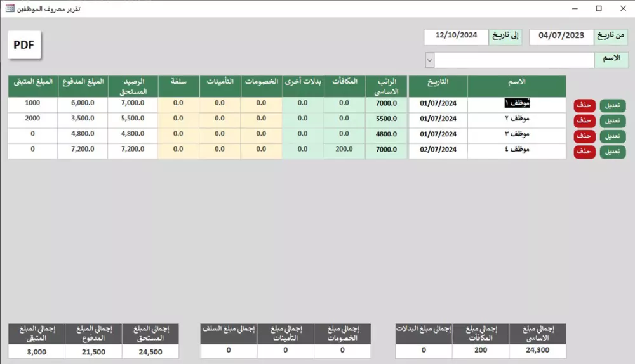Click basic salary 5500.0 cell

pos(386,119)
